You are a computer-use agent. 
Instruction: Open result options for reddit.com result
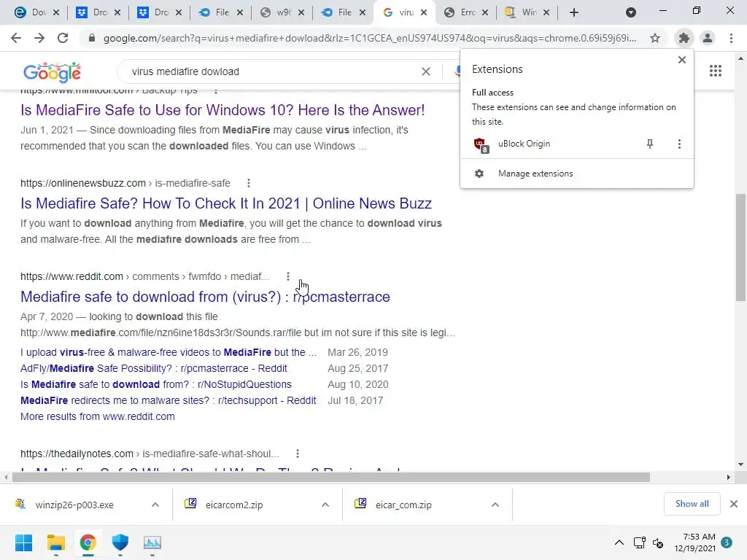tap(287, 276)
